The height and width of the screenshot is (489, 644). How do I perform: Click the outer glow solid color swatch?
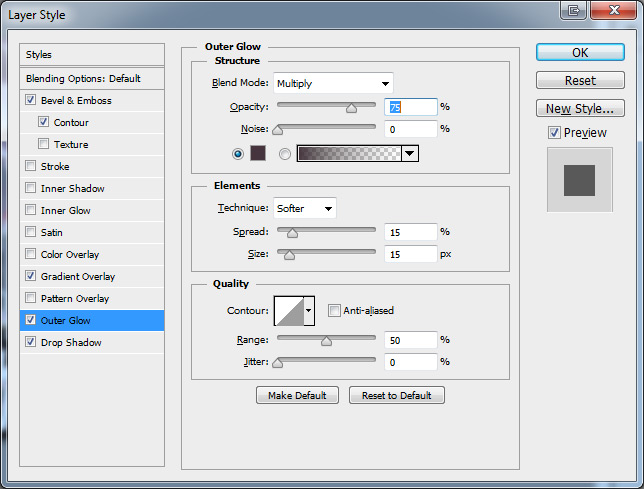tap(258, 153)
